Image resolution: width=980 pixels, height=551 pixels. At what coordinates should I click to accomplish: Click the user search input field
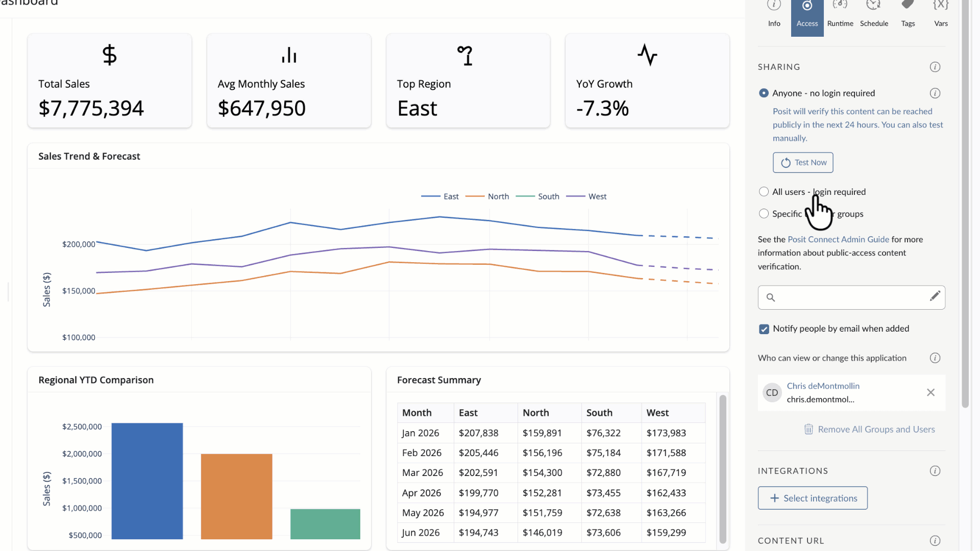[850, 297]
